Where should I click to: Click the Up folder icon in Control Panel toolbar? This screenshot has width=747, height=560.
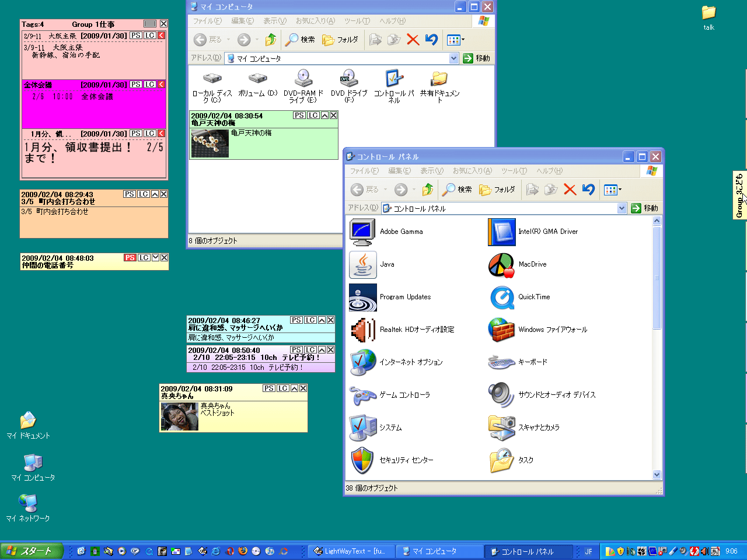(x=428, y=190)
